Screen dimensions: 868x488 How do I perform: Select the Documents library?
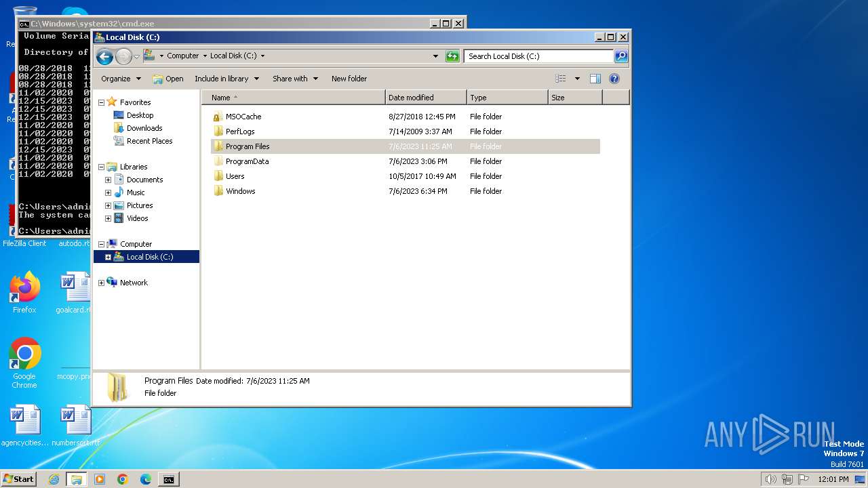click(144, 180)
